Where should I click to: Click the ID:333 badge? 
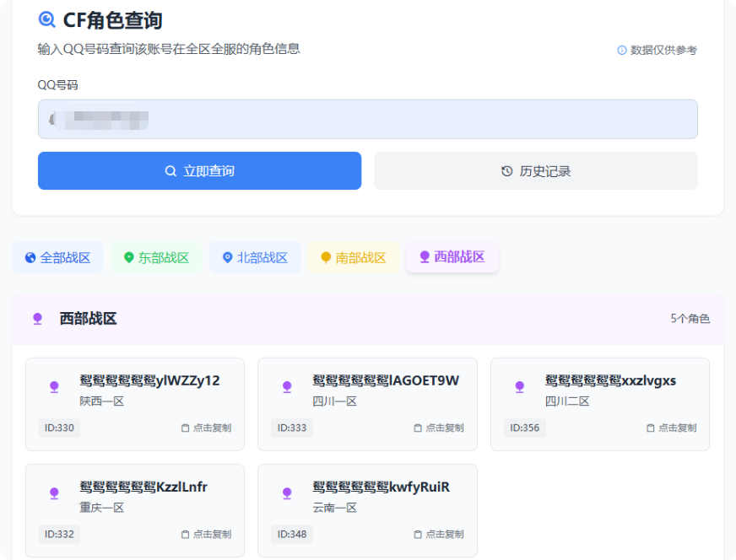tap(292, 428)
